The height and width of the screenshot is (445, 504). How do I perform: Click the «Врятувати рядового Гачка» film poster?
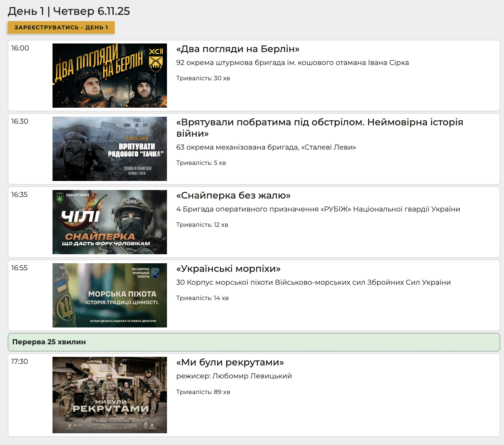(109, 149)
